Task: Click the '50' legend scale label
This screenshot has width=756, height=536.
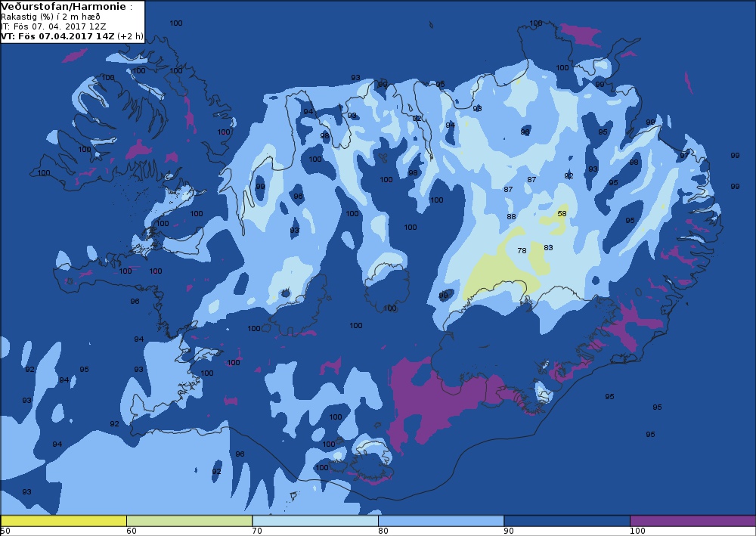Action: pyautogui.click(x=5, y=531)
